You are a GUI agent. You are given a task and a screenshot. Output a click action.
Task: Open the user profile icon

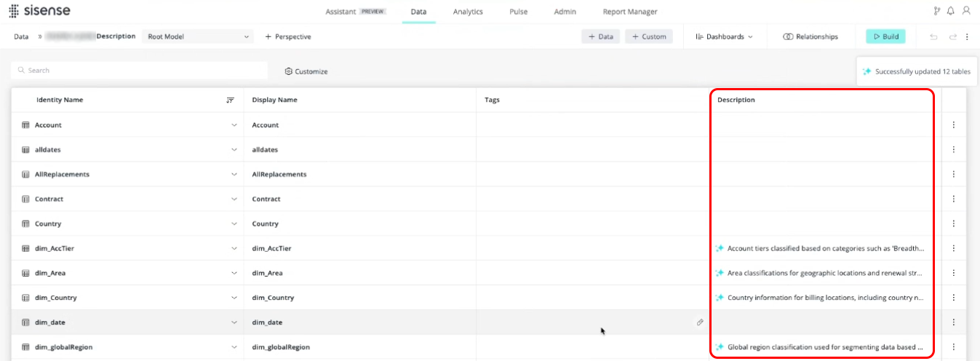pos(966,12)
